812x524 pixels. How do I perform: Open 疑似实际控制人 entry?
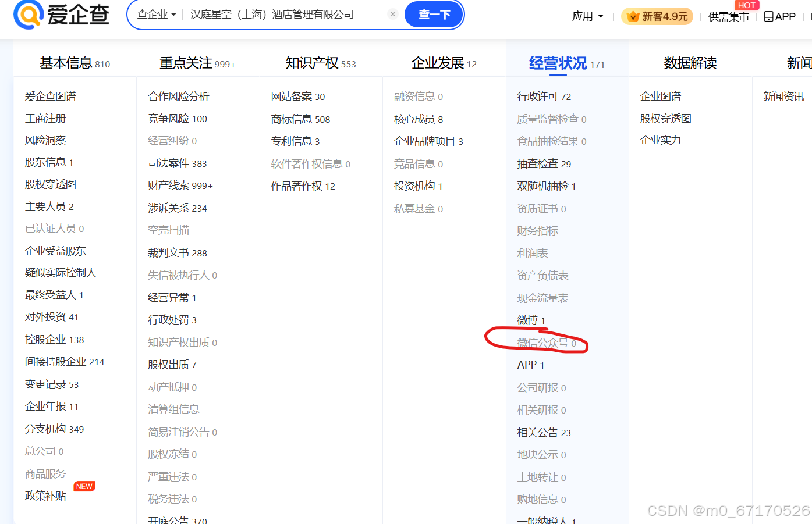(61, 273)
